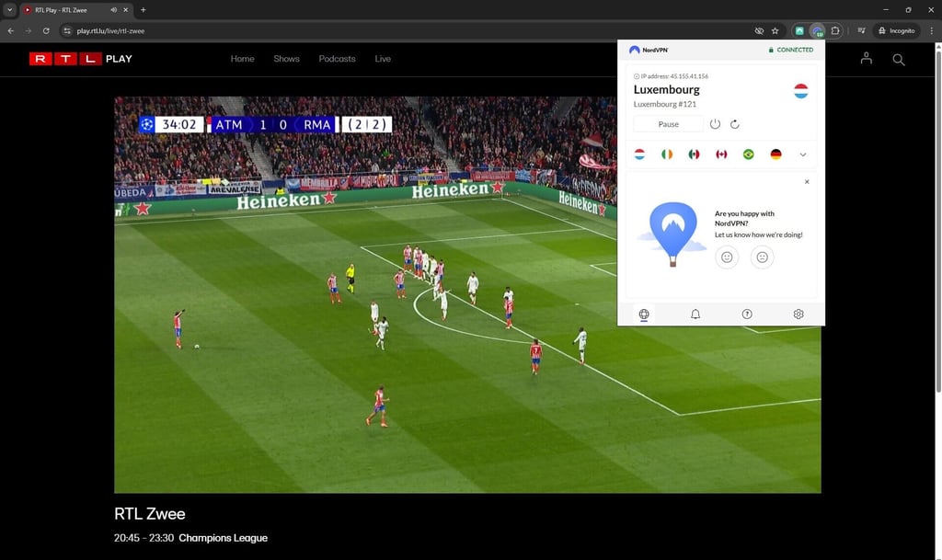Viewport: 942px width, 560px height.
Task: Open the Extensions puzzle icon
Action: (x=835, y=30)
